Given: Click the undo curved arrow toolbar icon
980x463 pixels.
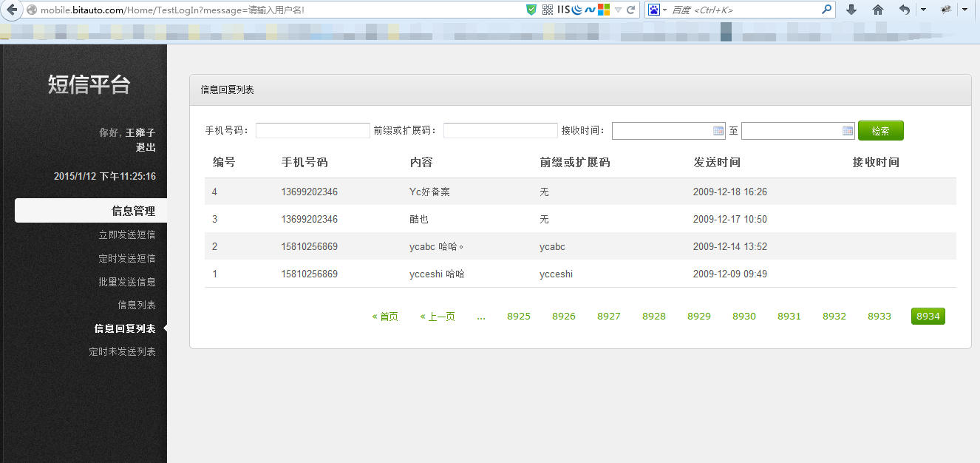Looking at the screenshot, I should 905,10.
